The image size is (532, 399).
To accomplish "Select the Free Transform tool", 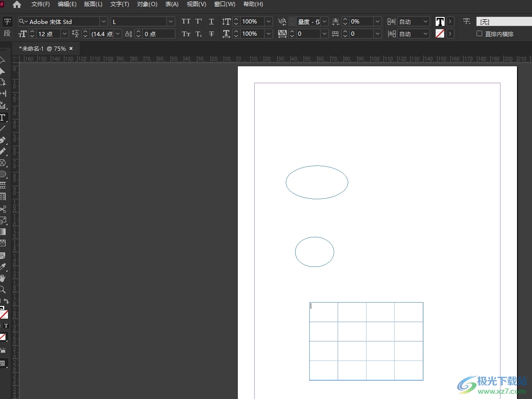I will [x=3, y=220].
